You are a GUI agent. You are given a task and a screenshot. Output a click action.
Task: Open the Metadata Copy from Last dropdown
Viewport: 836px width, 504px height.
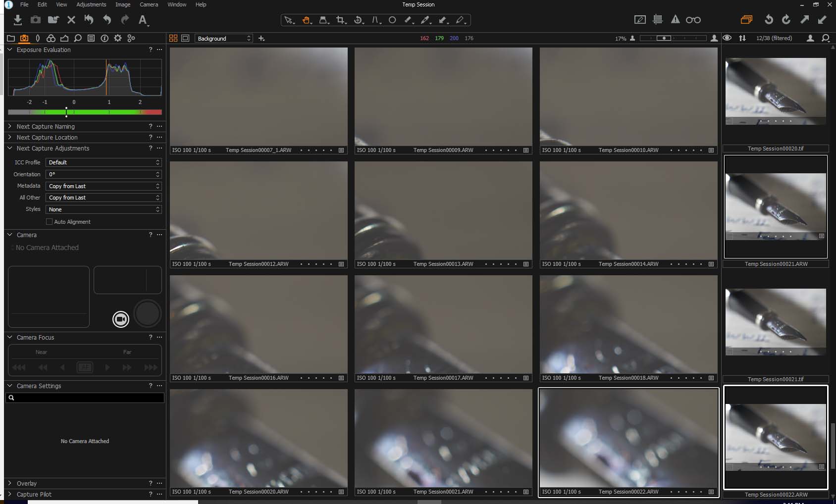click(104, 186)
